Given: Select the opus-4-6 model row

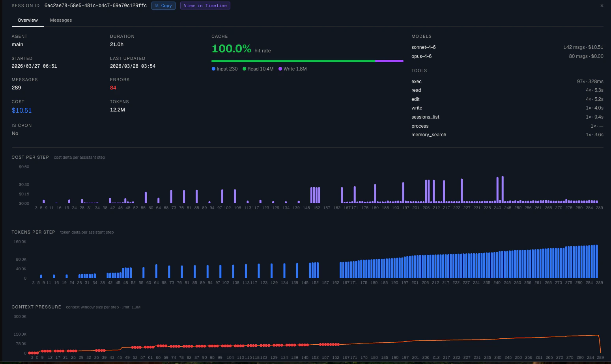Looking at the screenshot, I should [507, 56].
